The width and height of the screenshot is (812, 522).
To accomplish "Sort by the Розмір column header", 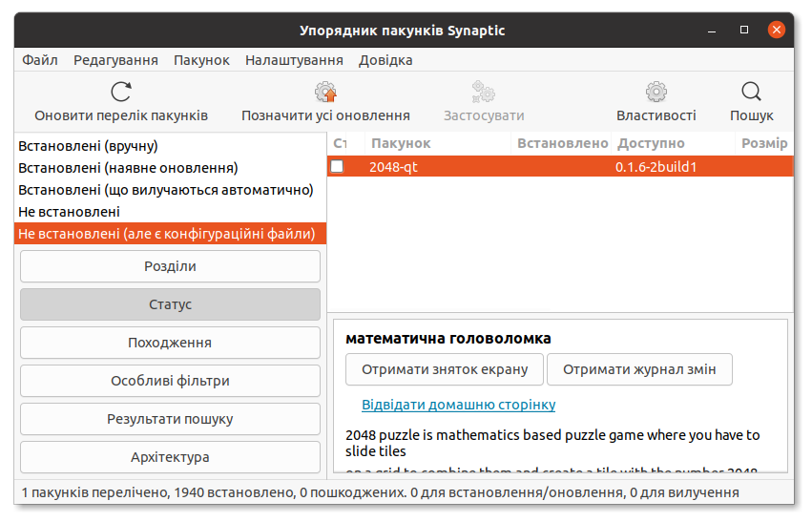I will pyautogui.click(x=764, y=143).
